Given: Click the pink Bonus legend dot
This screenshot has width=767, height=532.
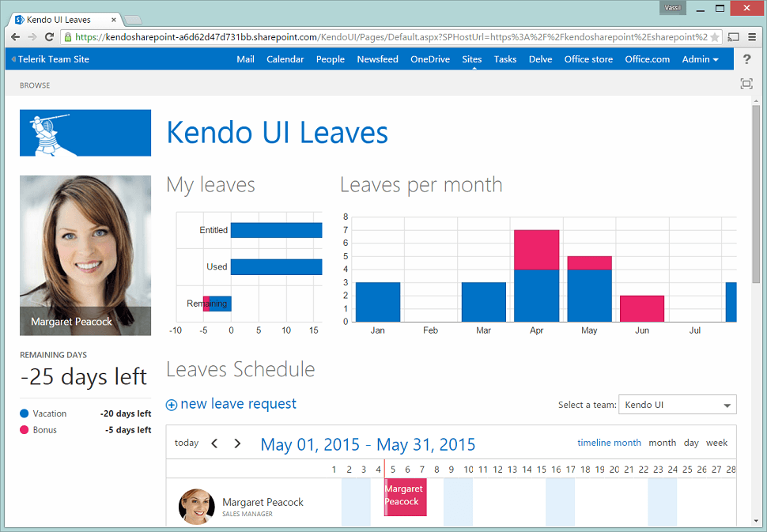Looking at the screenshot, I should 25,430.
